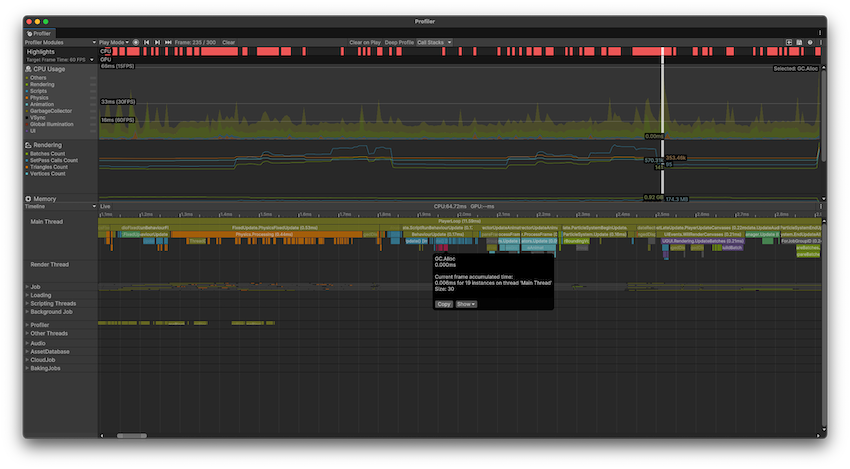850x469 pixels.
Task: Step to the previous frame
Action: [x=147, y=42]
